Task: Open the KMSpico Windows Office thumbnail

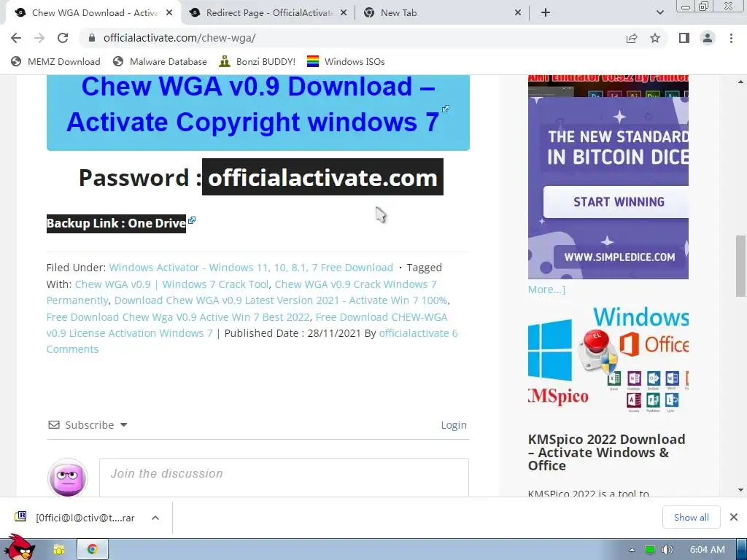Action: pos(608,360)
